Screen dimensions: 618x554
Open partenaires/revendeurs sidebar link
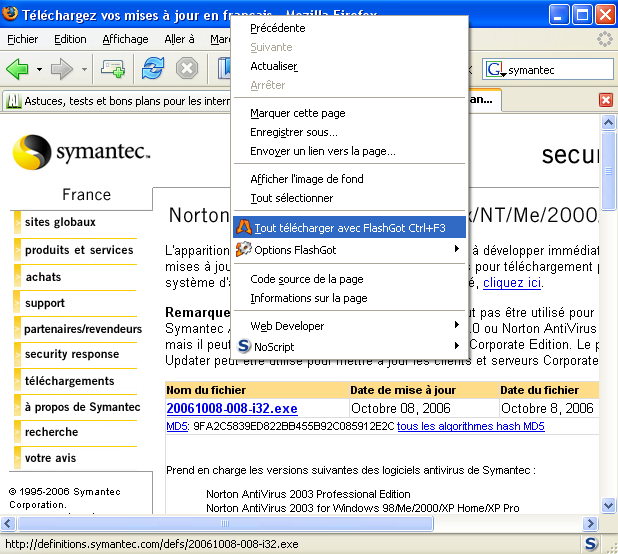coord(83,329)
